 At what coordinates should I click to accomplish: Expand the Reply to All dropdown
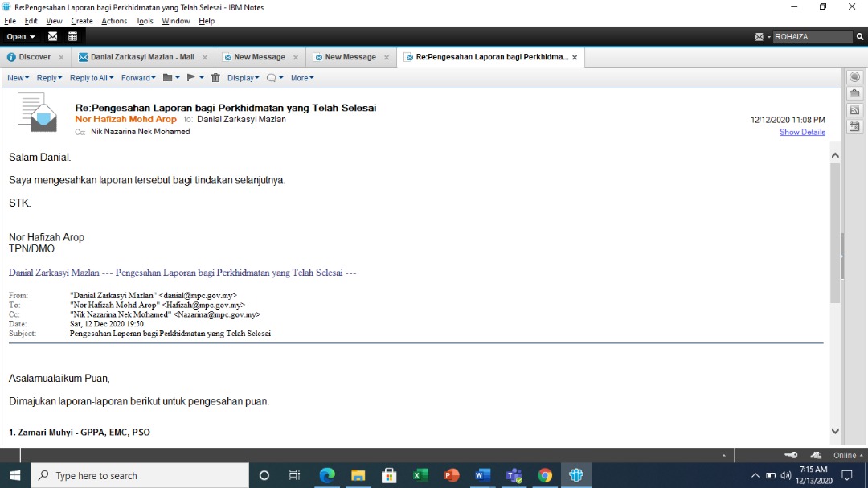(x=92, y=78)
